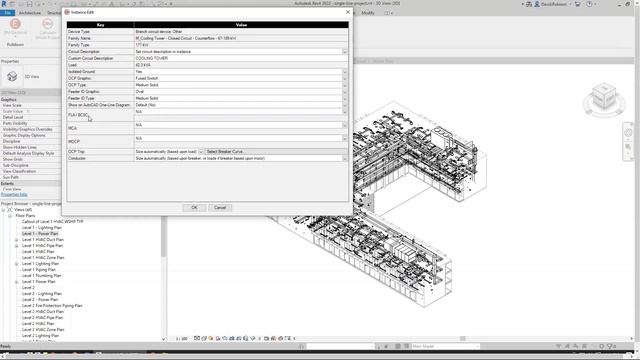
Task: Open the Feeder ID Graphic dropdown
Action: click(345, 92)
